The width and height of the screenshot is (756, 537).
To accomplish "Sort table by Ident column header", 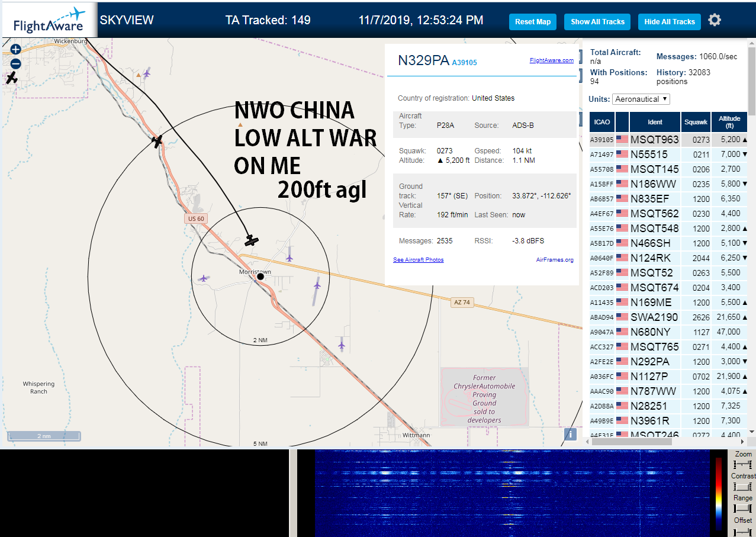I will [655, 122].
